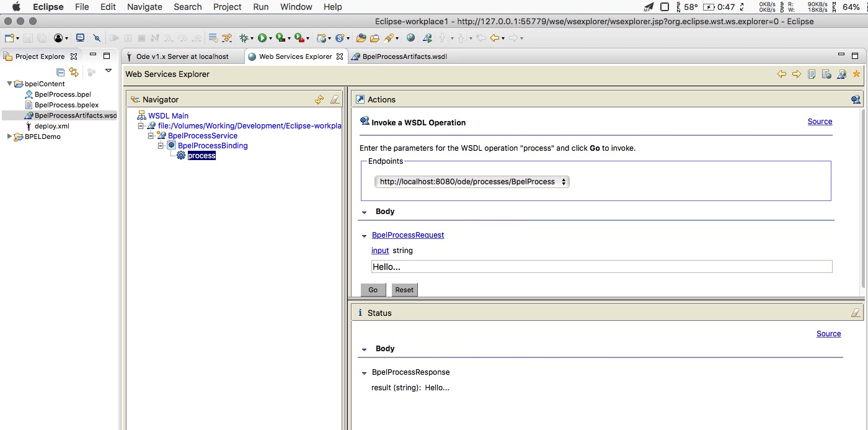Collapse the BpelProcessService navigator node

(151, 135)
